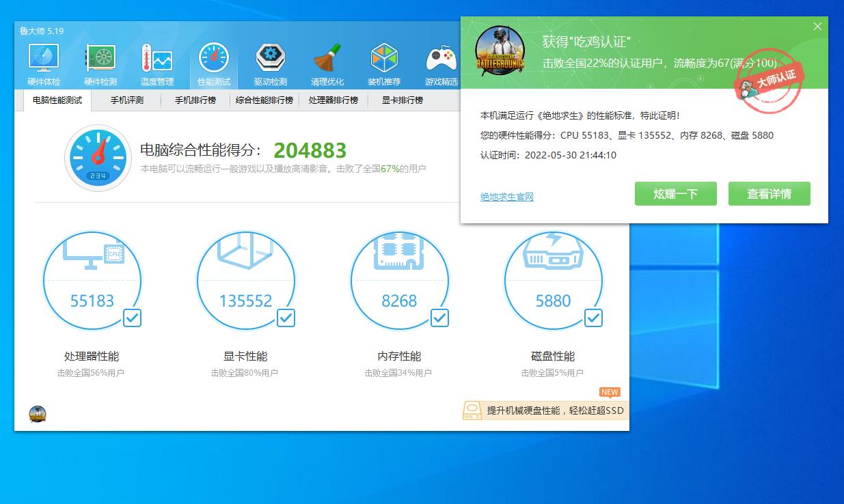
Task: Open the 清理优化 cleanup optimization tool
Action: point(327,61)
